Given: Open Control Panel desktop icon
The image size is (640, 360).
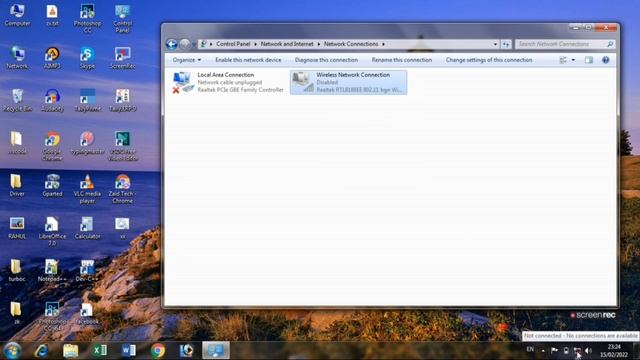Looking at the screenshot, I should click(x=122, y=18).
